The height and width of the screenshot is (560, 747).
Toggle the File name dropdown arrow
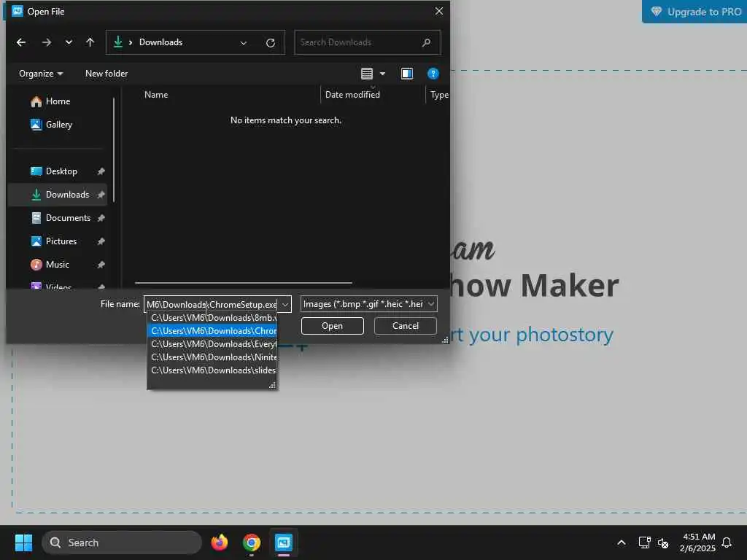(285, 304)
